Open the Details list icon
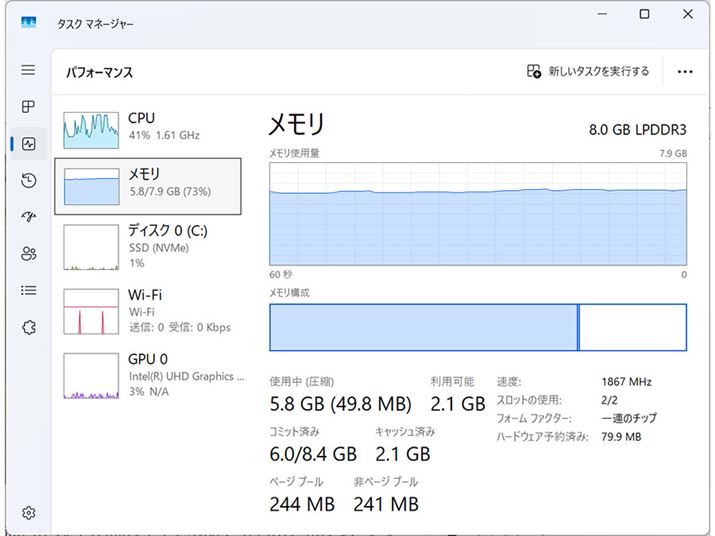 click(x=29, y=290)
